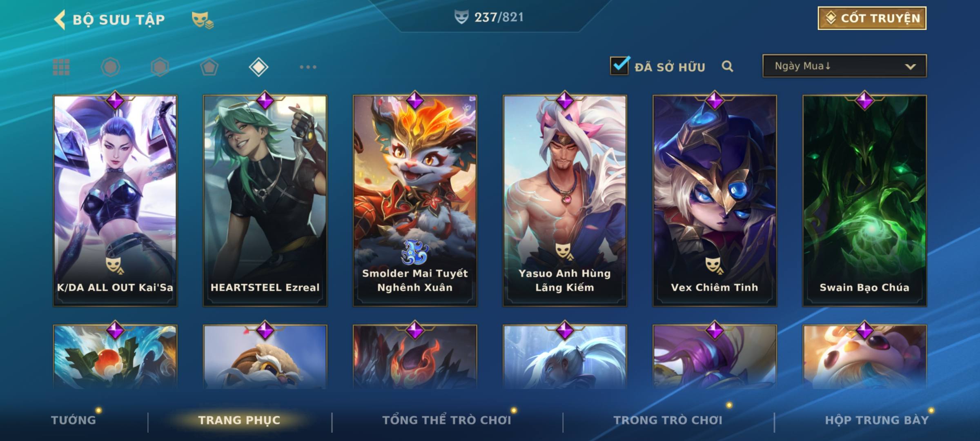Screen dimensions: 980x441
Task: Click the skin count mask icon
Action: click(x=461, y=17)
